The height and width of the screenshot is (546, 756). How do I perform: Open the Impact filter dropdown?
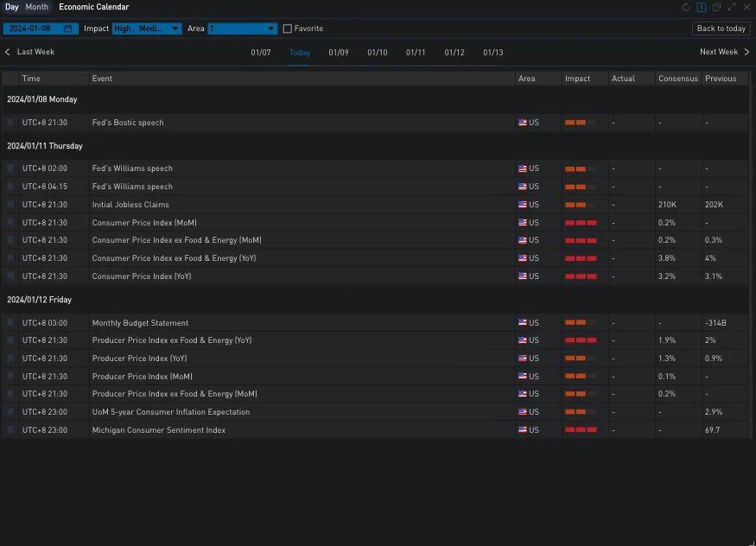[147, 29]
